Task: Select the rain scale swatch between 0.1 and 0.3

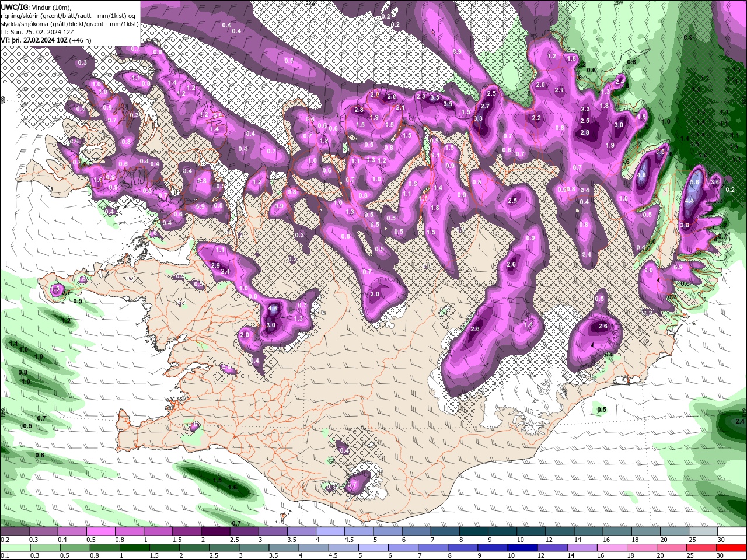Action: [15, 548]
